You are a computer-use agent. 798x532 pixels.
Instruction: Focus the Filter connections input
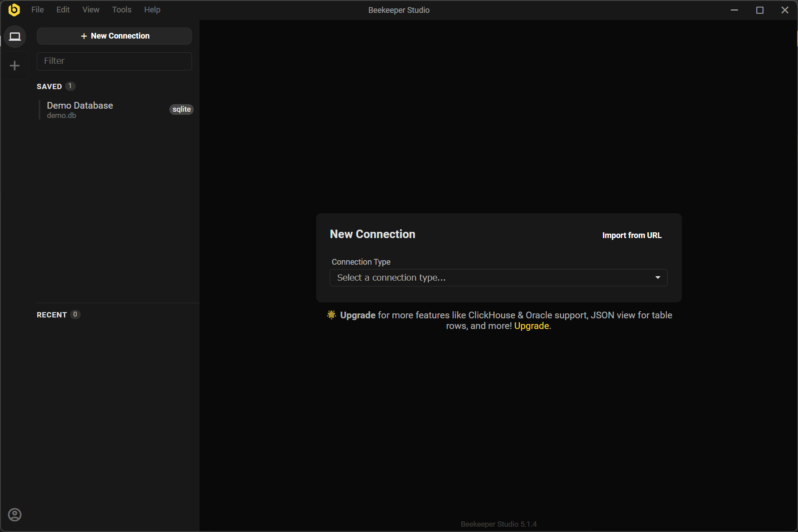pyautogui.click(x=114, y=61)
